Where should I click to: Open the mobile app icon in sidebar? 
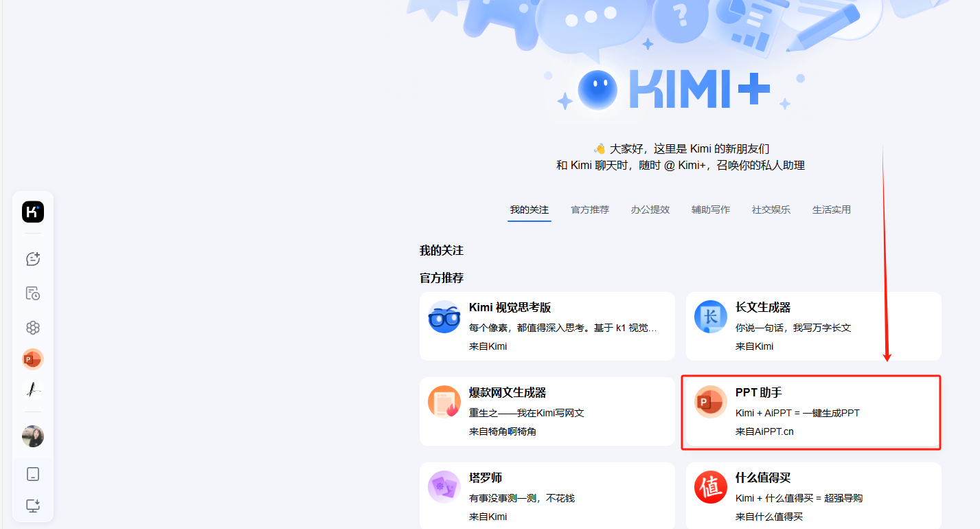click(x=33, y=474)
